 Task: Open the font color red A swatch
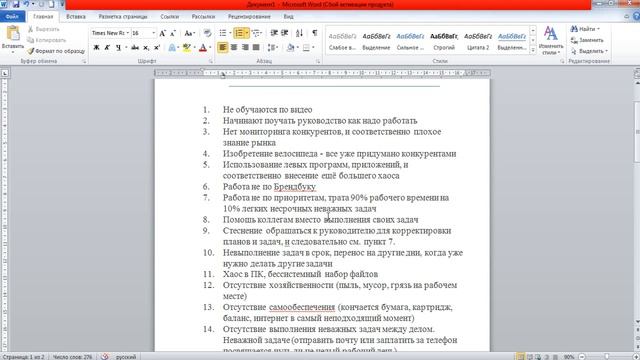(203, 48)
